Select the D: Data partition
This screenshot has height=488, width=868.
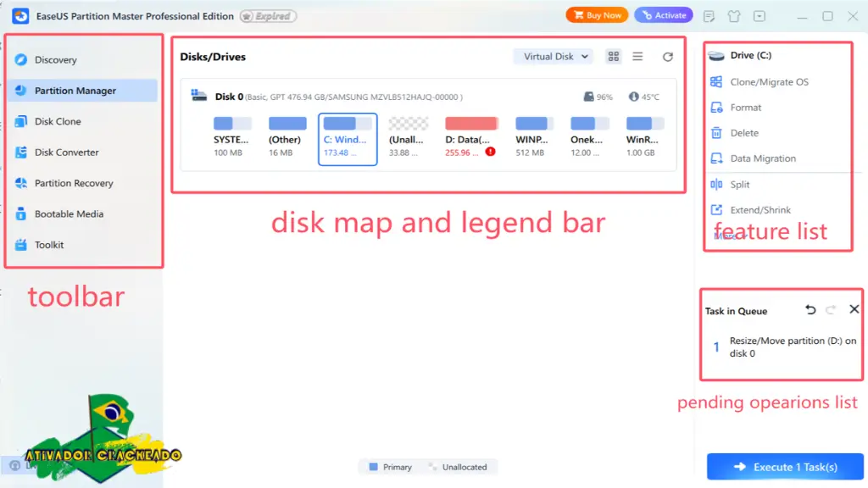coord(470,137)
